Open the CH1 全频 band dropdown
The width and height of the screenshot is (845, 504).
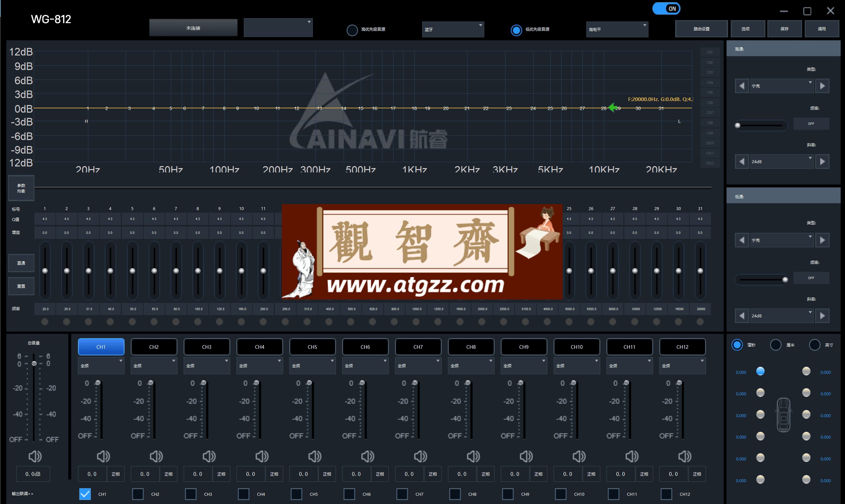pos(101,365)
